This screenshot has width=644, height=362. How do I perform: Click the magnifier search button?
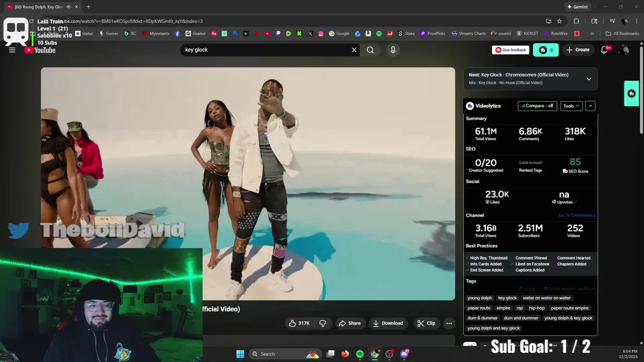[370, 50]
